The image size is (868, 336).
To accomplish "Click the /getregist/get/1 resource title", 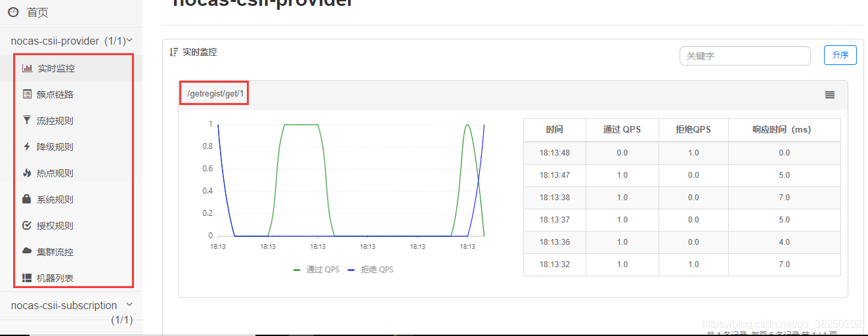I will click(x=215, y=94).
